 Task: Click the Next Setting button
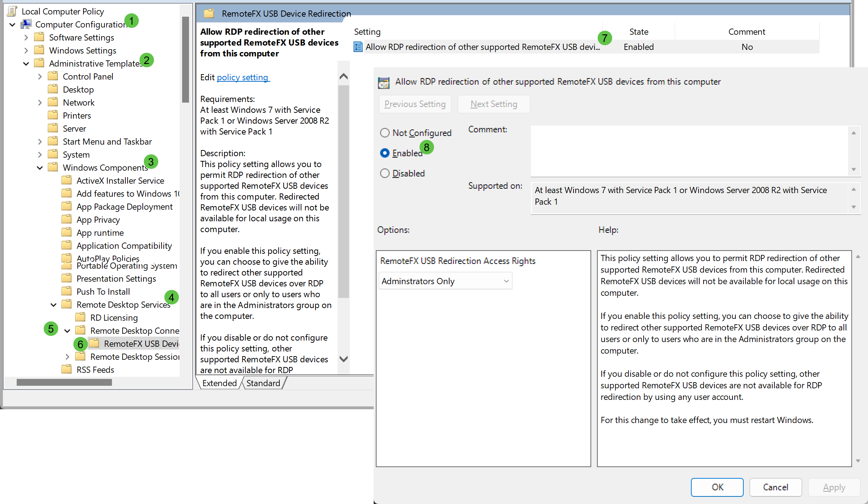point(494,104)
